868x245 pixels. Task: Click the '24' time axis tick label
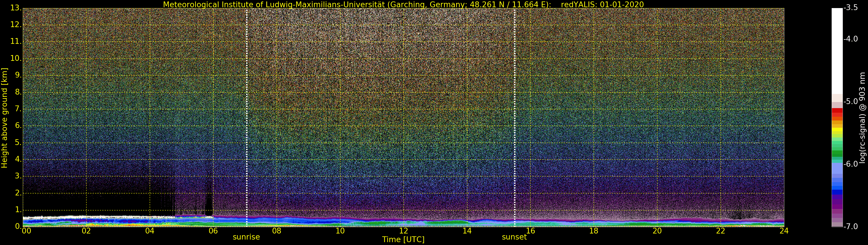click(784, 231)
